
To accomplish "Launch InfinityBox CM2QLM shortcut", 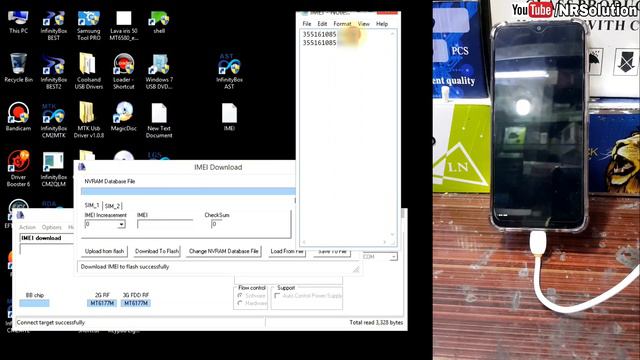I will 53,169.
